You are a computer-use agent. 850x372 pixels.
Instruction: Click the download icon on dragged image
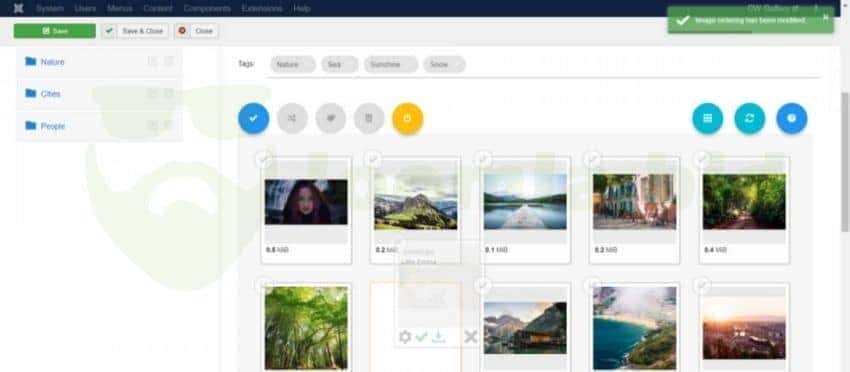[439, 337]
